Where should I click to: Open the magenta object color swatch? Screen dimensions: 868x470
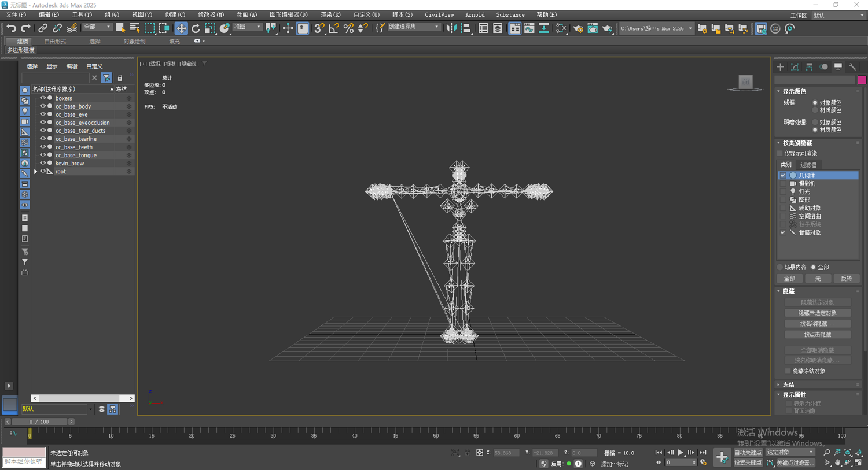(x=862, y=80)
